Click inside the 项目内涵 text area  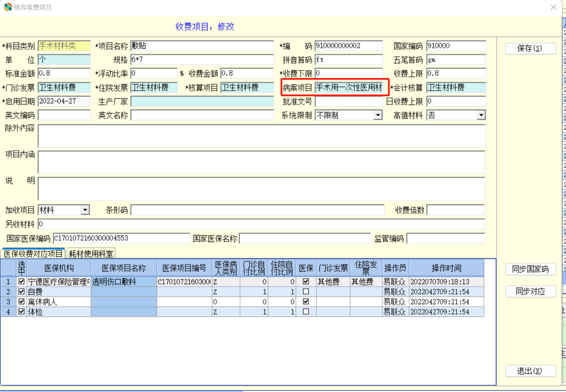(262, 162)
